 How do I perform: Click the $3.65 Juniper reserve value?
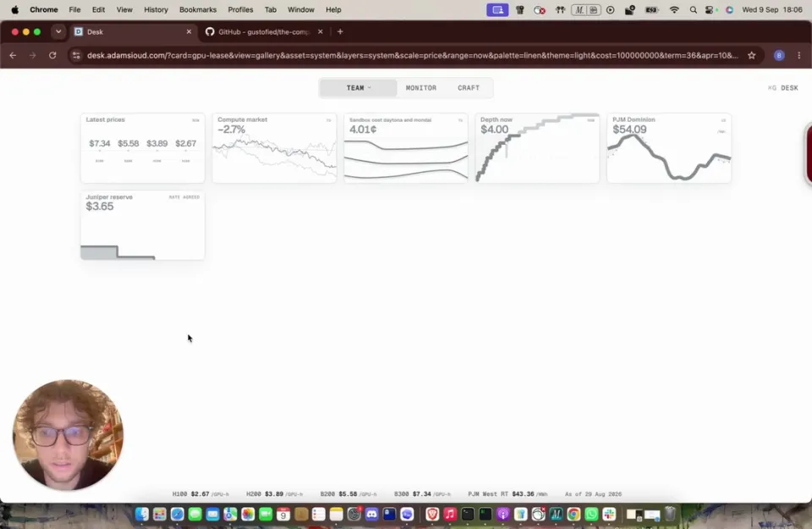coord(100,207)
